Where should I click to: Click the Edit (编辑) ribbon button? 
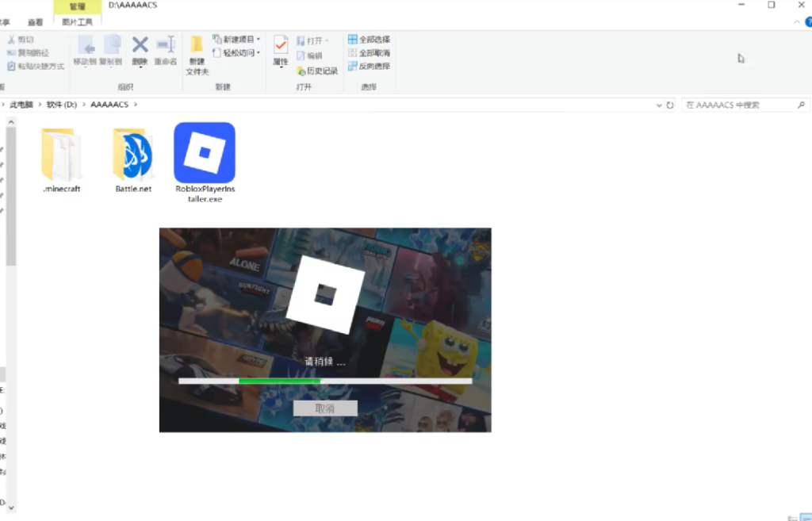pos(309,56)
